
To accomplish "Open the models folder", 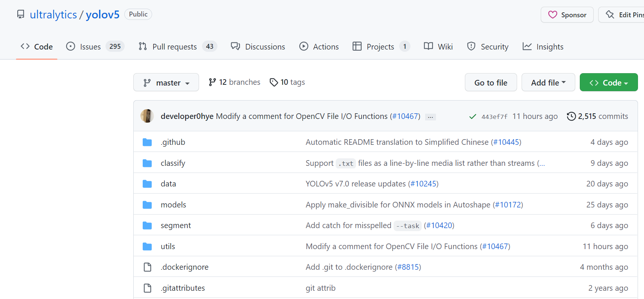I will (x=173, y=205).
